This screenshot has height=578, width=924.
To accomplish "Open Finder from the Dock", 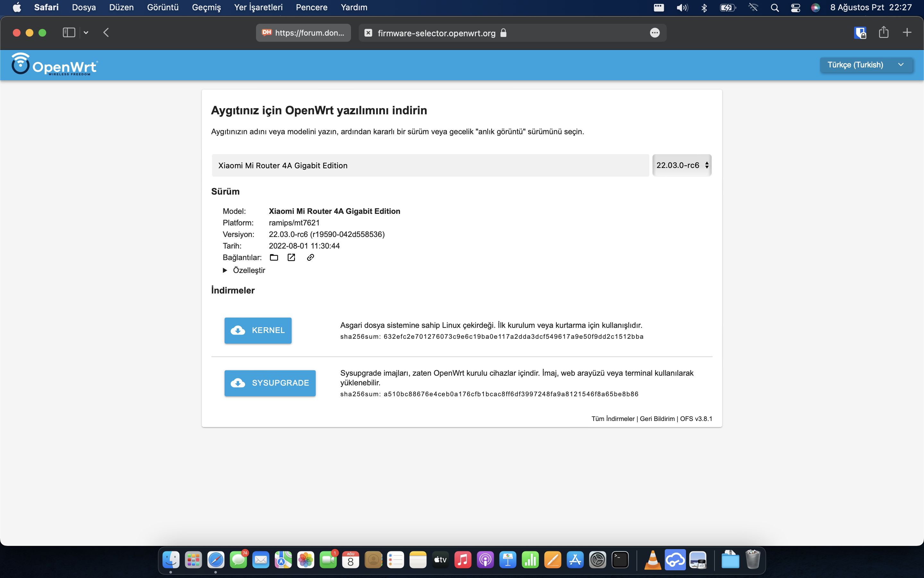I will point(171,560).
